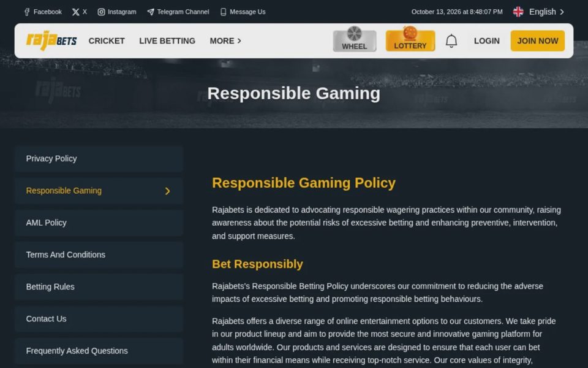Viewport: 588px width, 368px height.
Task: Click the Telegram paper-plane icon
Action: coord(151,12)
